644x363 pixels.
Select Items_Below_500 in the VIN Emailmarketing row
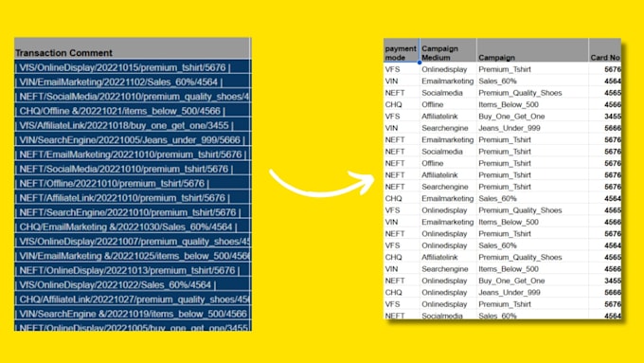coord(509,222)
